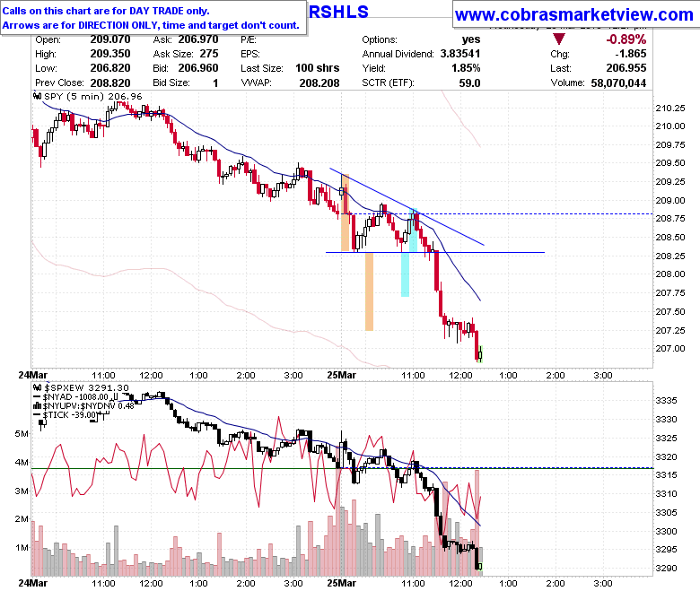The image size is (700, 591).
Task: Click the 'DAY TRADE only' notice line
Action: tap(106, 11)
